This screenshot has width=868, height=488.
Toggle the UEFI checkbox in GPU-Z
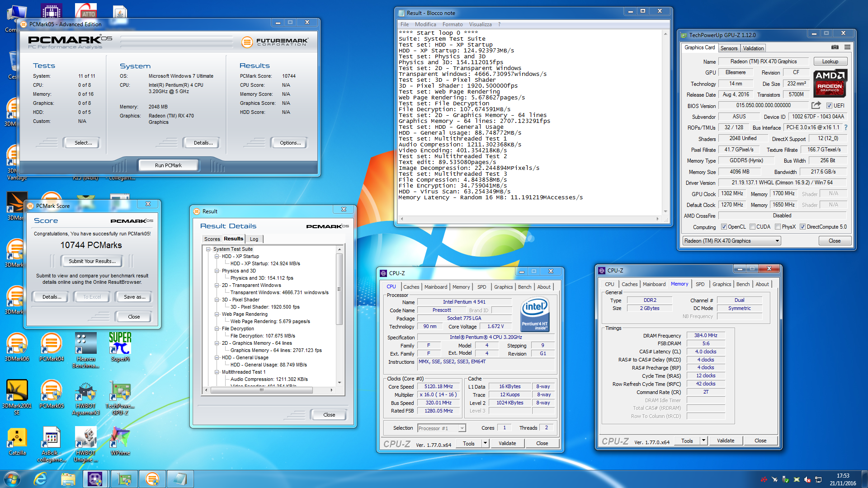tap(829, 106)
